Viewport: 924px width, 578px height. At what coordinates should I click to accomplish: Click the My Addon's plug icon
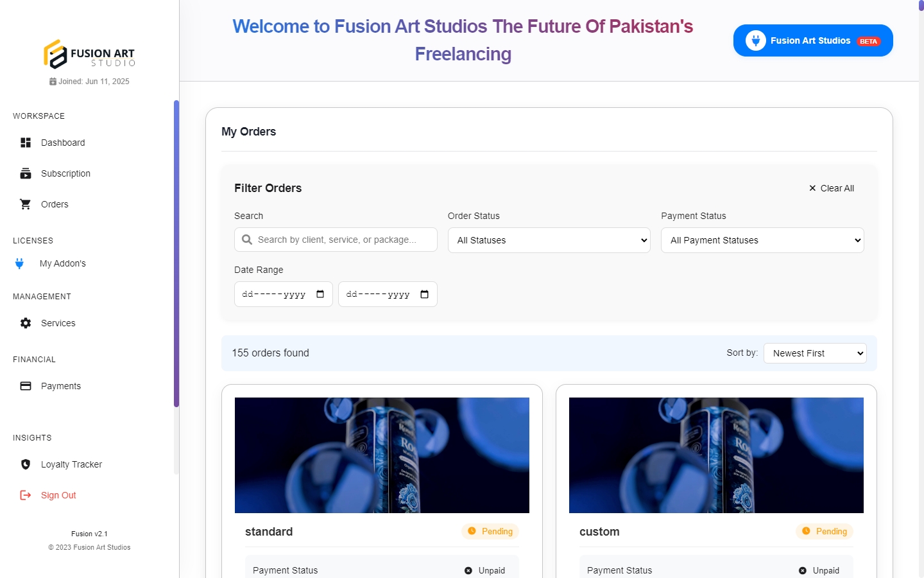(19, 263)
